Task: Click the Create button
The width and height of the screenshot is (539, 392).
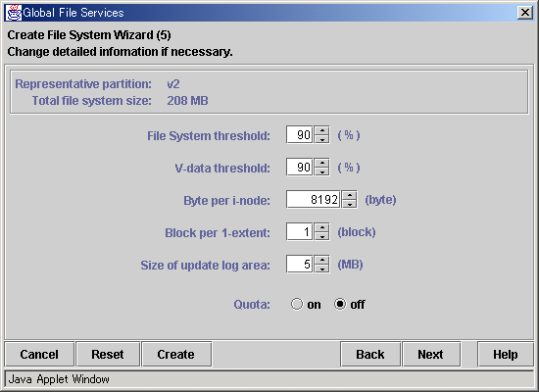Action: click(176, 354)
